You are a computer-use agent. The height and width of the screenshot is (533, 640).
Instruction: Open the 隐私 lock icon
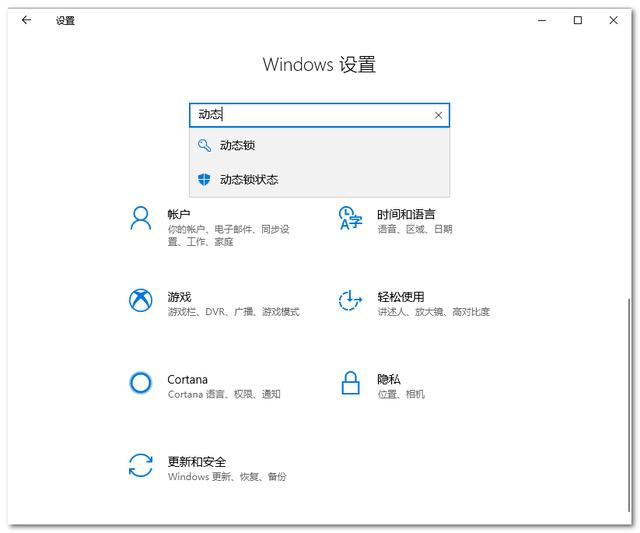click(350, 383)
